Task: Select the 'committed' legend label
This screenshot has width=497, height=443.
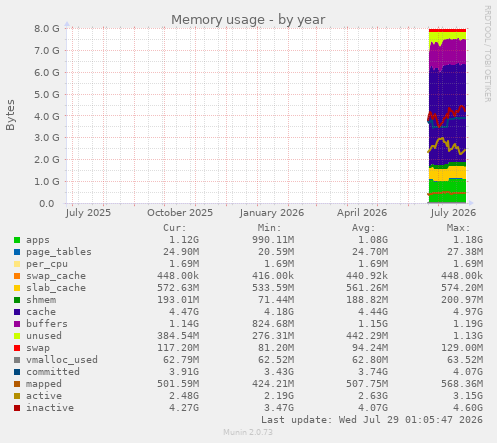Action: point(53,372)
